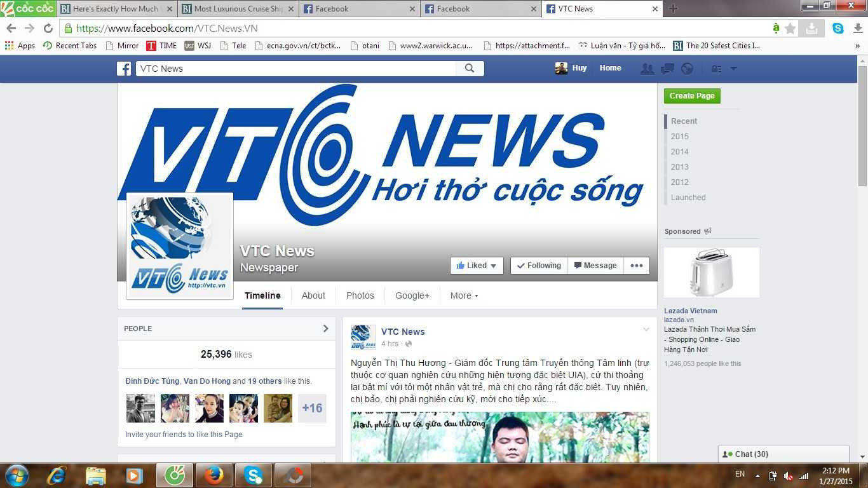The image size is (868, 488).
Task: Switch to the Photos tab
Action: tap(360, 295)
